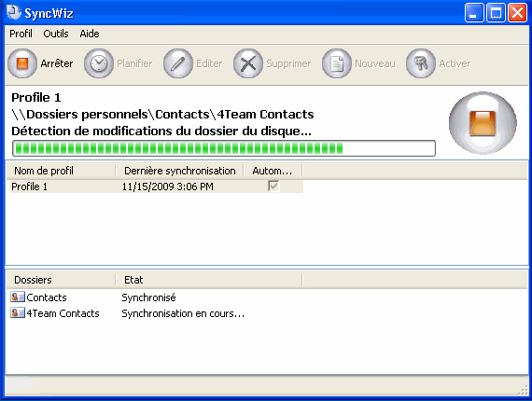Close the SyncWiz window
Viewport: 532px width, 401px height.
tap(517, 13)
